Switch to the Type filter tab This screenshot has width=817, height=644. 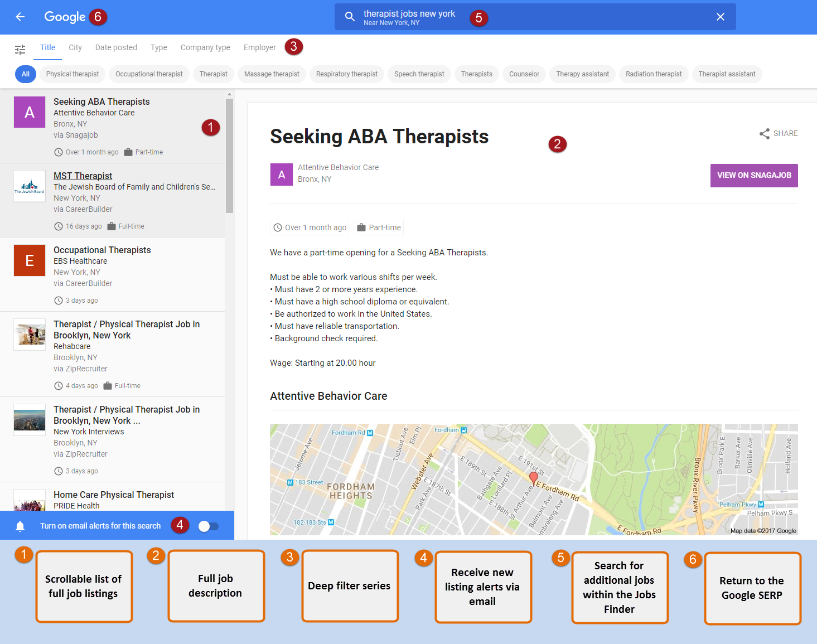pyautogui.click(x=159, y=47)
